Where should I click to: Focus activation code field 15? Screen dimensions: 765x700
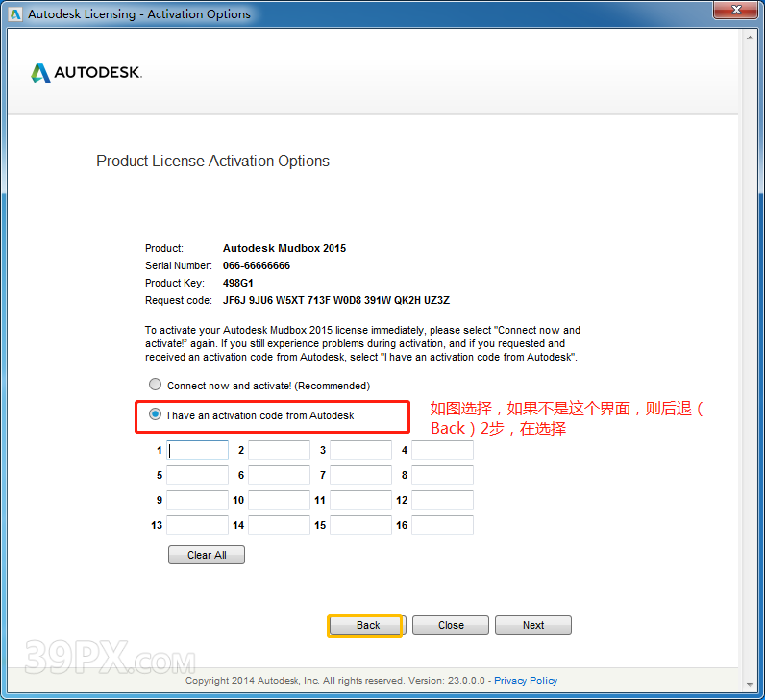360,525
